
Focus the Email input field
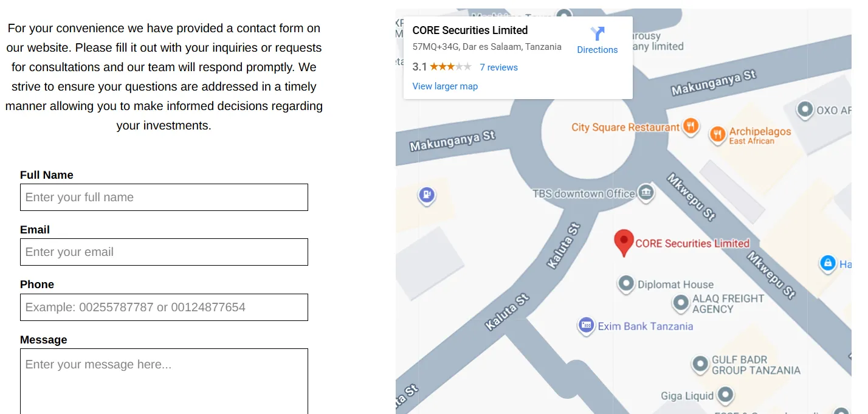(164, 252)
